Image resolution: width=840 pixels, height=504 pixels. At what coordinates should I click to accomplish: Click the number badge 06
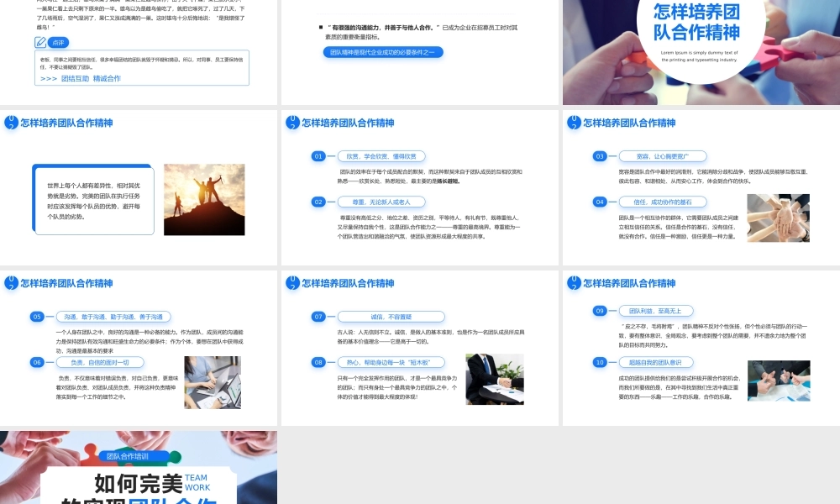pos(37,362)
